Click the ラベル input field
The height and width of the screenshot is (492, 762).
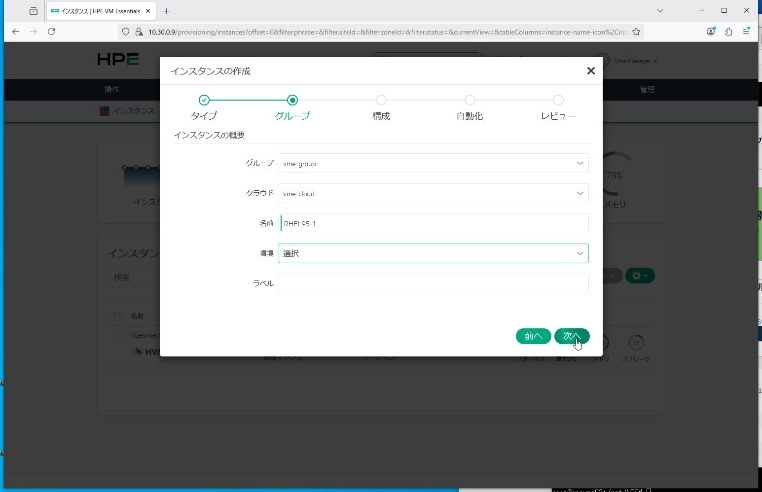(x=433, y=284)
